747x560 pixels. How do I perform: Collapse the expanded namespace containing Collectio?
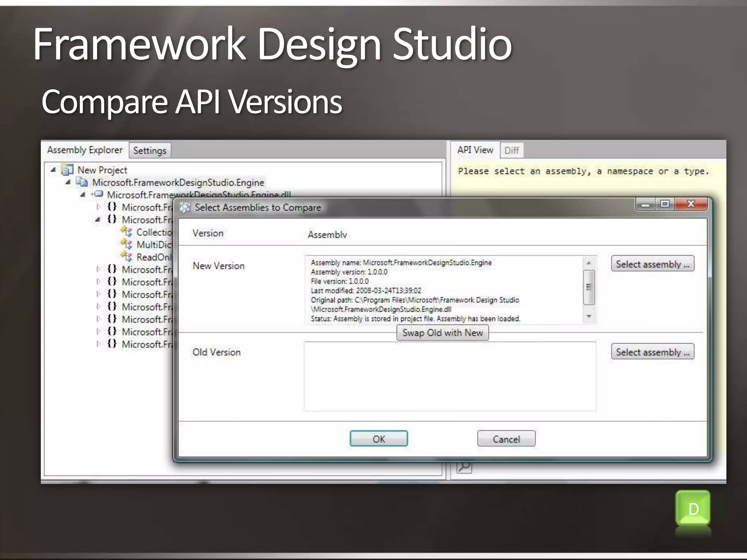coord(97,219)
